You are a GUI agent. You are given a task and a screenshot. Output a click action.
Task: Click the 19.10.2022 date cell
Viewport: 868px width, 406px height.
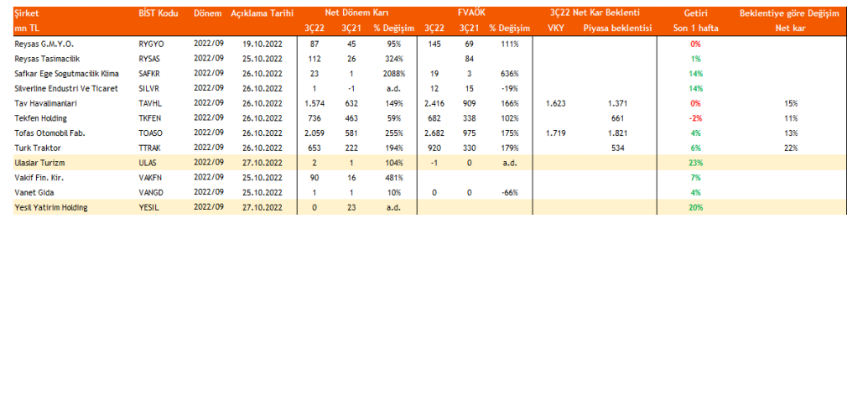[262, 44]
